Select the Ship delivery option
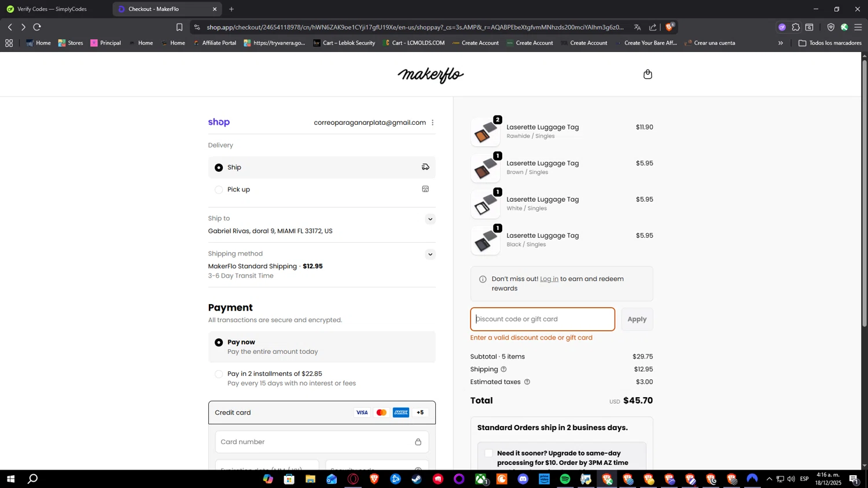The image size is (868, 488). pyautogui.click(x=322, y=167)
